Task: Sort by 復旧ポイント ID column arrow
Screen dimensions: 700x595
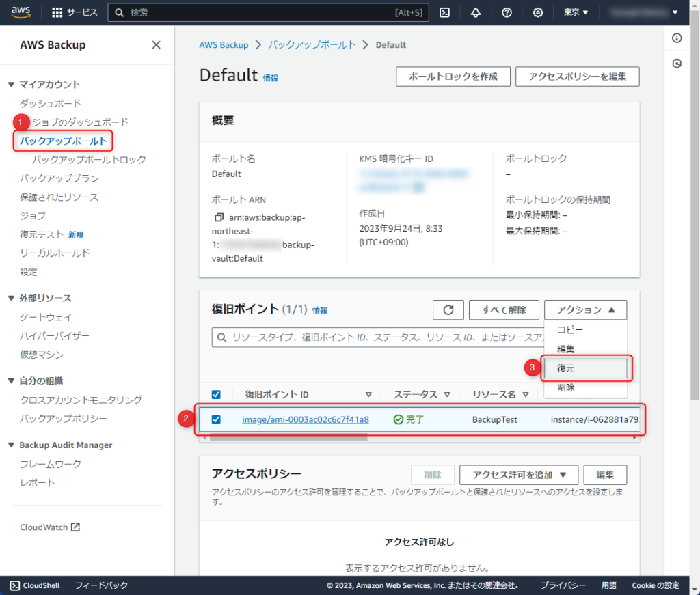Action: [x=368, y=394]
